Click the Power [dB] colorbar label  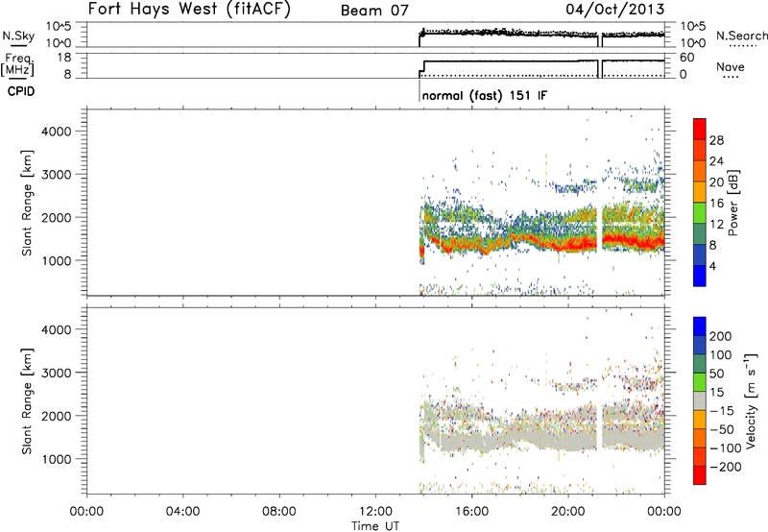(x=732, y=203)
